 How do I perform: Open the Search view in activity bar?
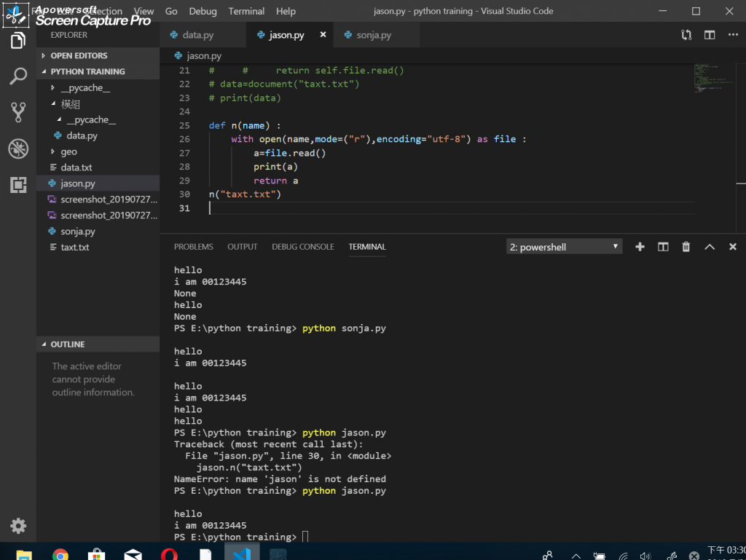[18, 76]
